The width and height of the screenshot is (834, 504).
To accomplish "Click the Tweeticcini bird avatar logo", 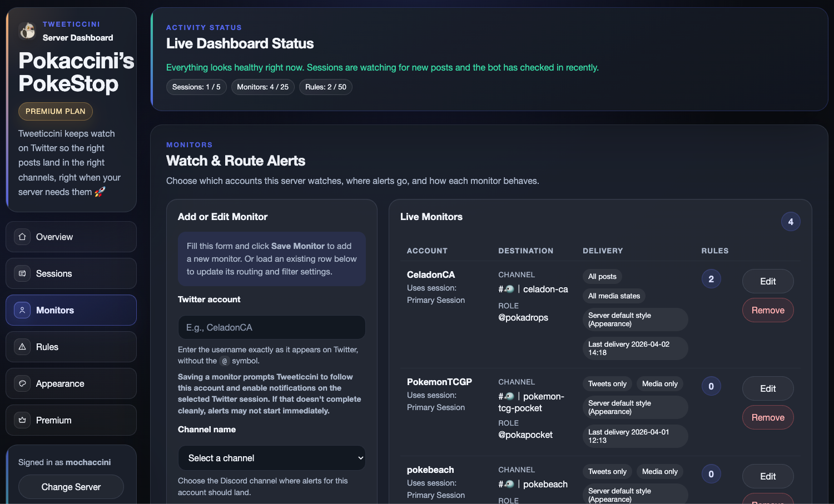I will click(27, 31).
